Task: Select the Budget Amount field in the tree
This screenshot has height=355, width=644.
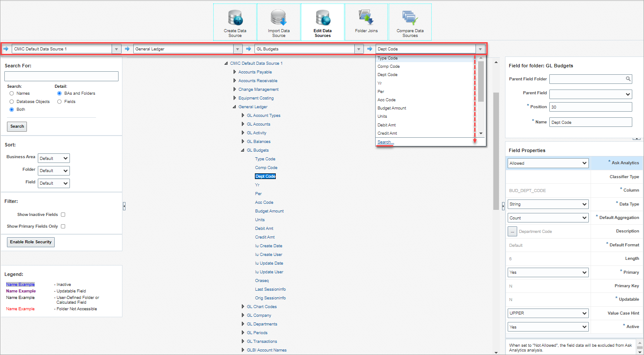Action: (269, 211)
